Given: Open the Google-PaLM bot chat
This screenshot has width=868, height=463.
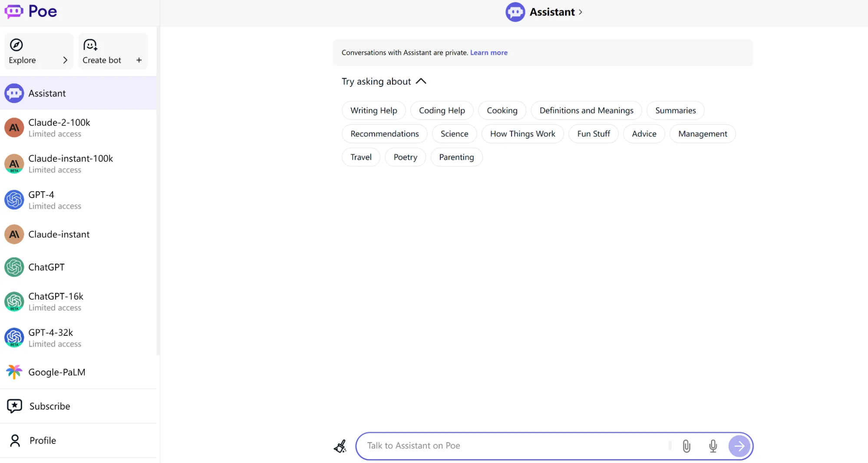Looking at the screenshot, I should (x=56, y=372).
